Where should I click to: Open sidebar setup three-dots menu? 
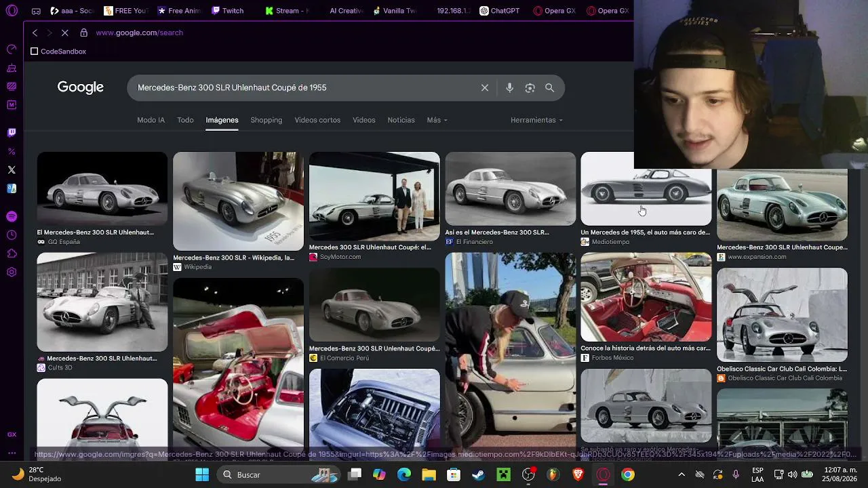coord(12,453)
